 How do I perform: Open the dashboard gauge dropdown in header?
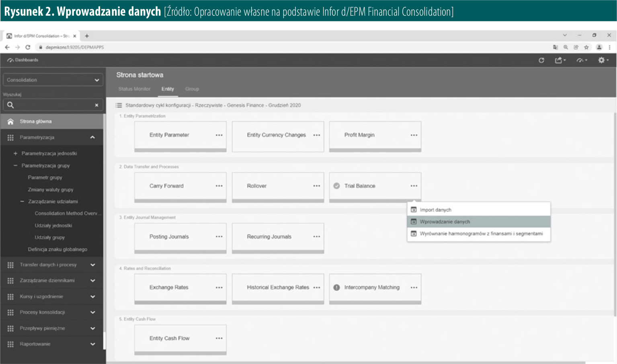point(582,60)
